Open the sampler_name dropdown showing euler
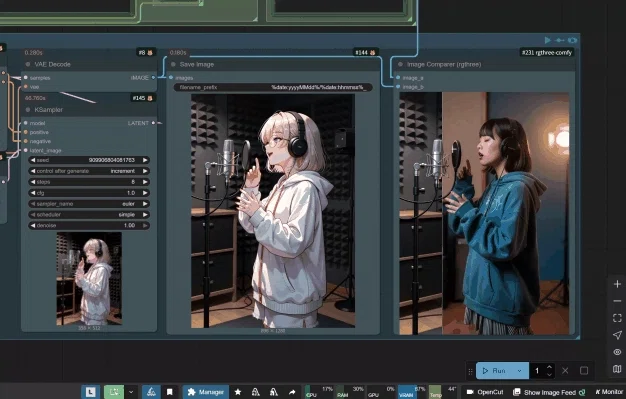 click(89, 204)
